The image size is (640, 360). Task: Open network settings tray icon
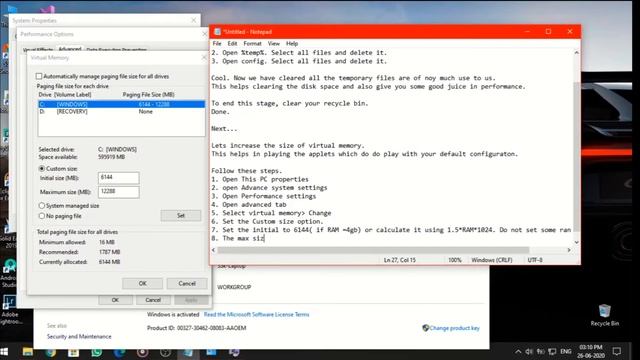[x=552, y=351]
